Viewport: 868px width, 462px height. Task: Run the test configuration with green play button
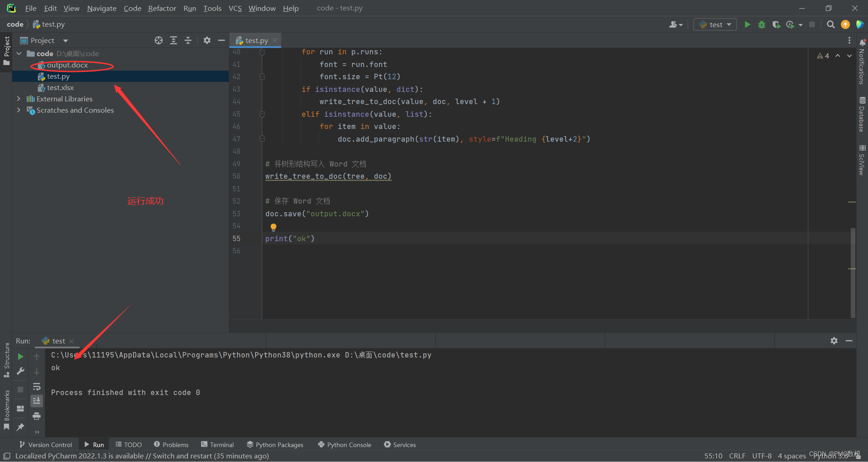[x=747, y=24]
